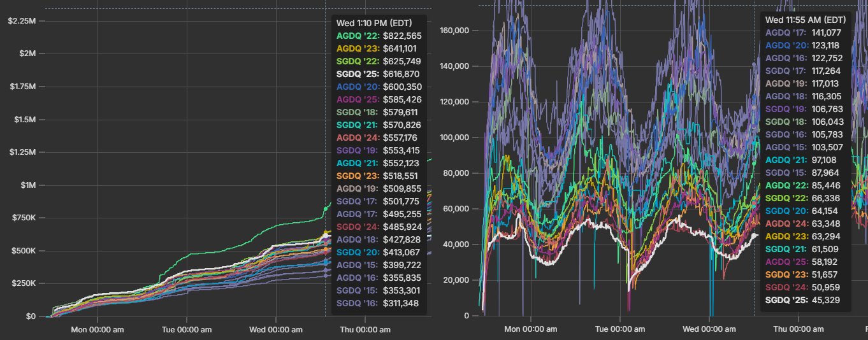Viewport: 868px width, 340px height.
Task: Pick the SGDQ '18 106,043 viewers row
Action: 804,122
